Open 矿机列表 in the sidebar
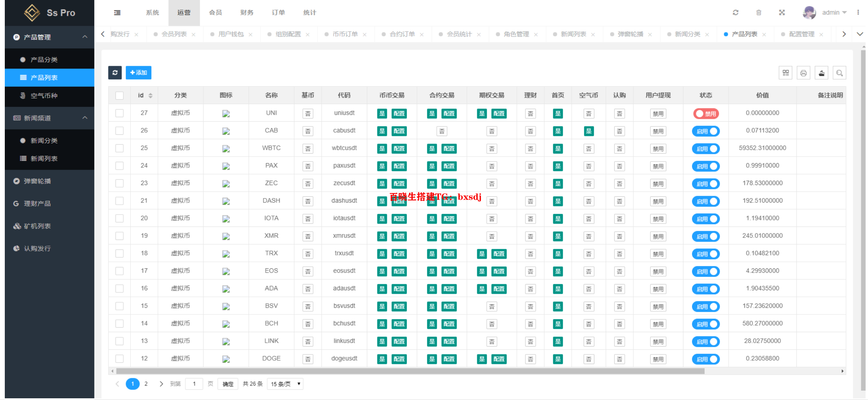Image resolution: width=868 pixels, height=400 pixels. [37, 227]
